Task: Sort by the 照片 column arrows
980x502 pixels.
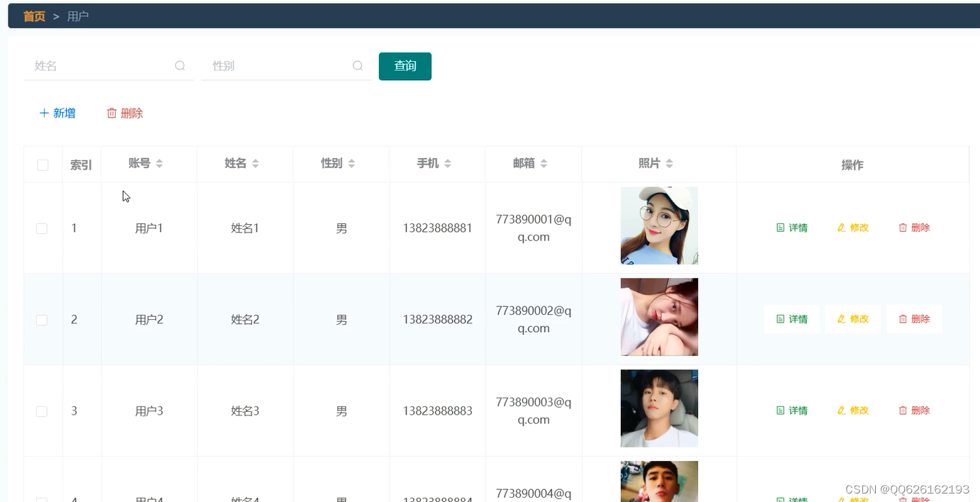Action: 669,164
